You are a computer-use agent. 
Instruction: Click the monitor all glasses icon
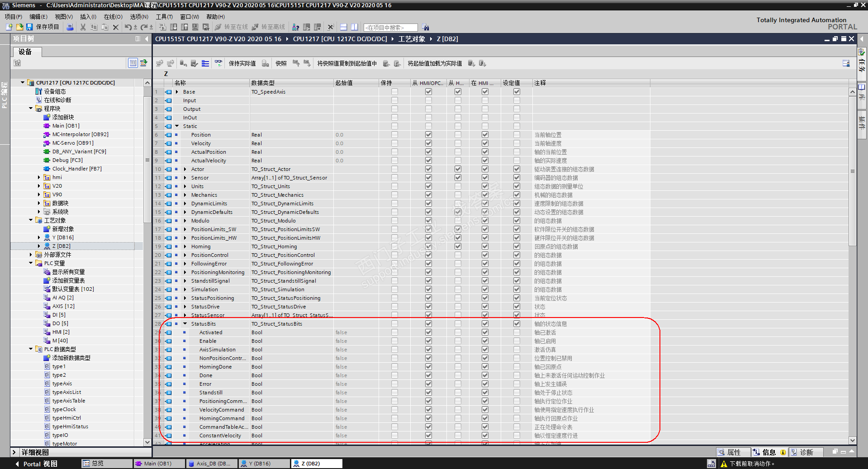tap(218, 63)
